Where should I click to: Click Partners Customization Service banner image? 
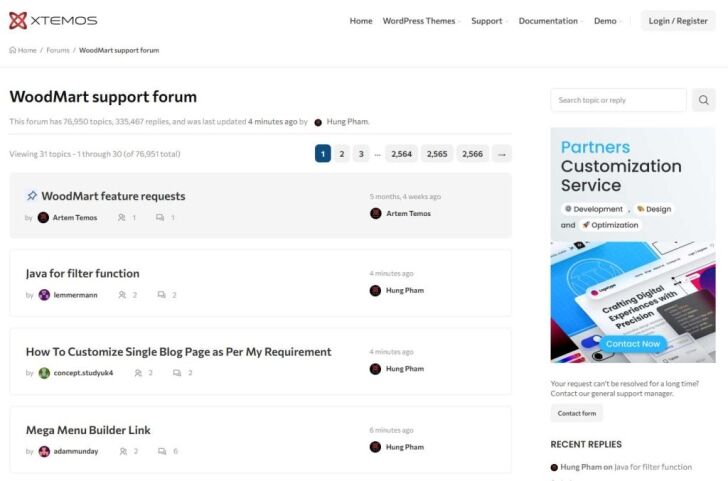coord(633,245)
